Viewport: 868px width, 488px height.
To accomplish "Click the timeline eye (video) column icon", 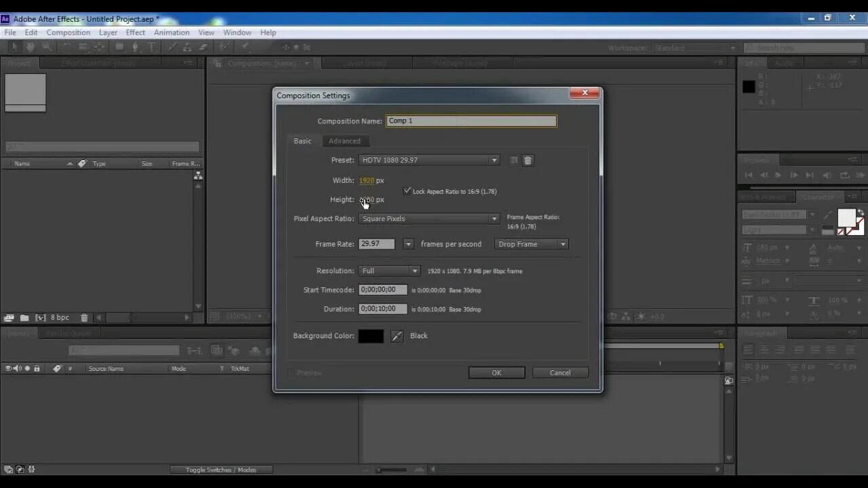I will pyautogui.click(x=9, y=369).
